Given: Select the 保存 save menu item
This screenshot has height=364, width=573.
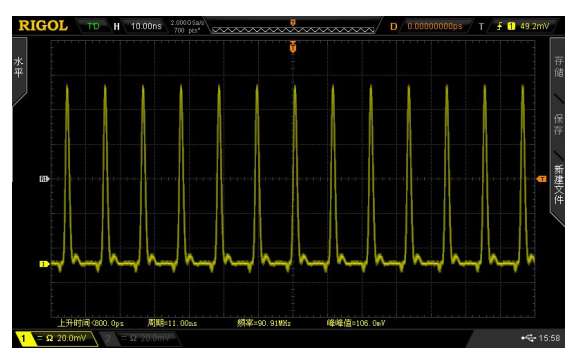Looking at the screenshot, I should tap(558, 124).
